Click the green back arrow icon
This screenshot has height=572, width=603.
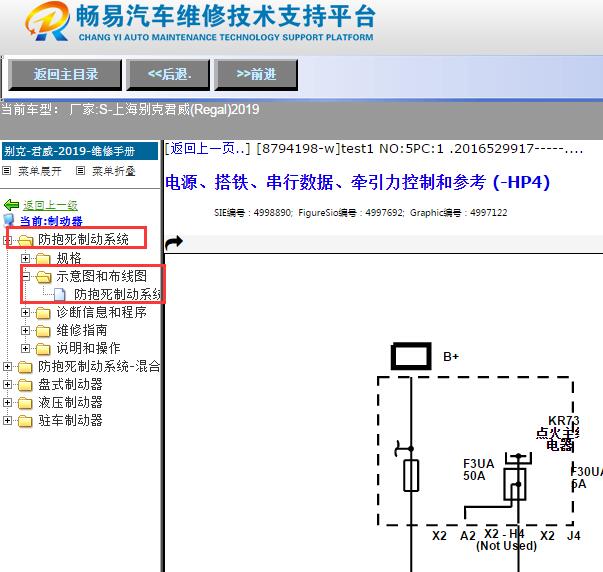click(12, 205)
